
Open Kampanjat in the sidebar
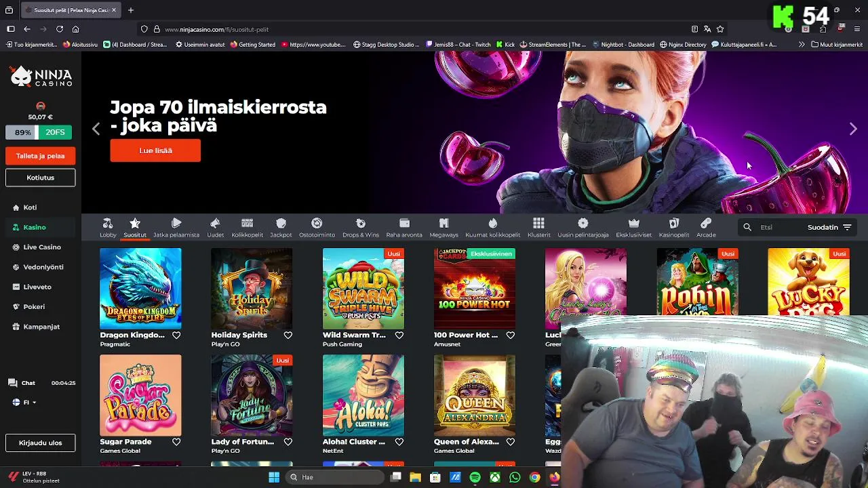point(36,327)
